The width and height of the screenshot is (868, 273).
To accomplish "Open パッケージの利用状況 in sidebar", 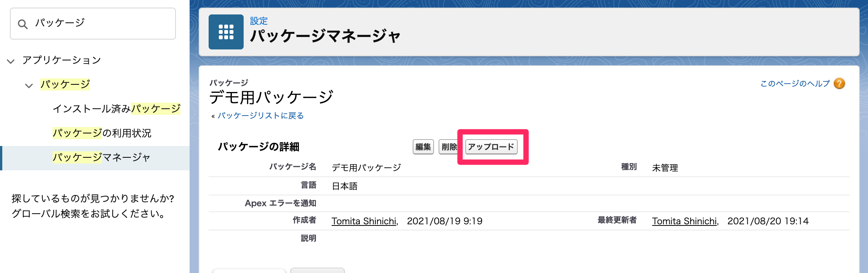I will 102,133.
